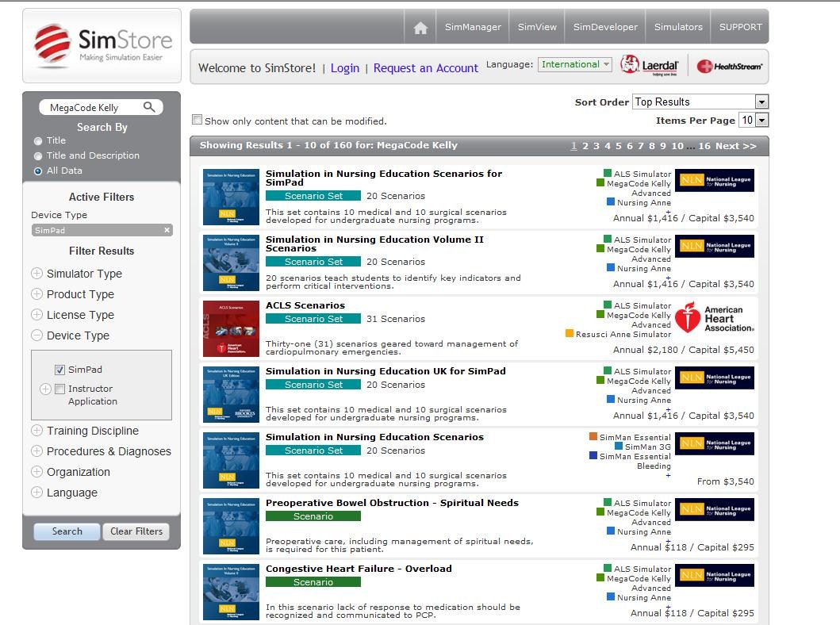
Task: Expand the Training Discipline filter
Action: [37, 430]
